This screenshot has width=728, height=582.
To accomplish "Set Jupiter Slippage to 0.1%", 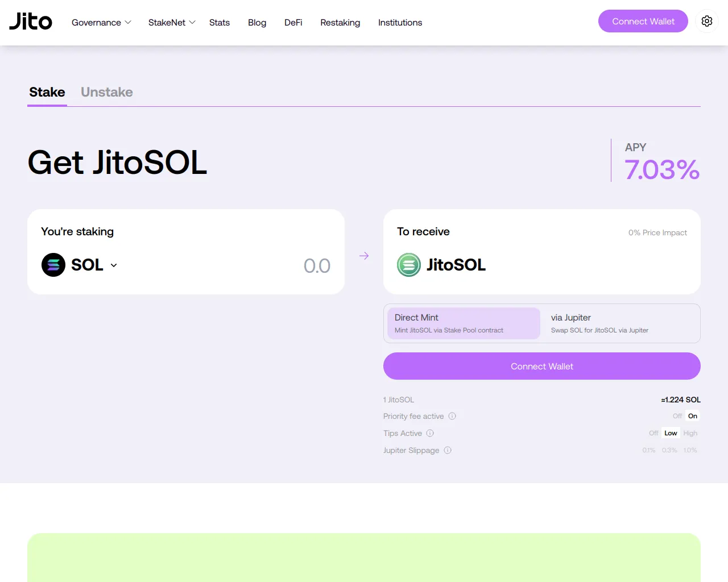I will point(649,450).
